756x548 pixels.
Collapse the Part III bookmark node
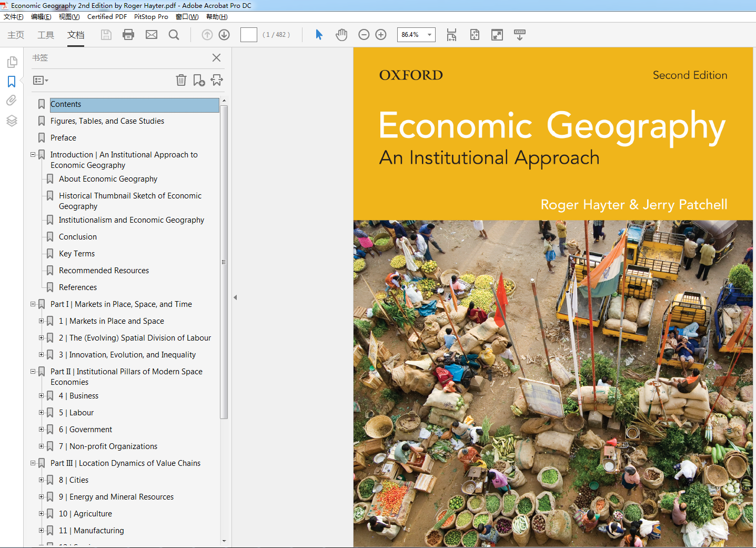coord(33,463)
